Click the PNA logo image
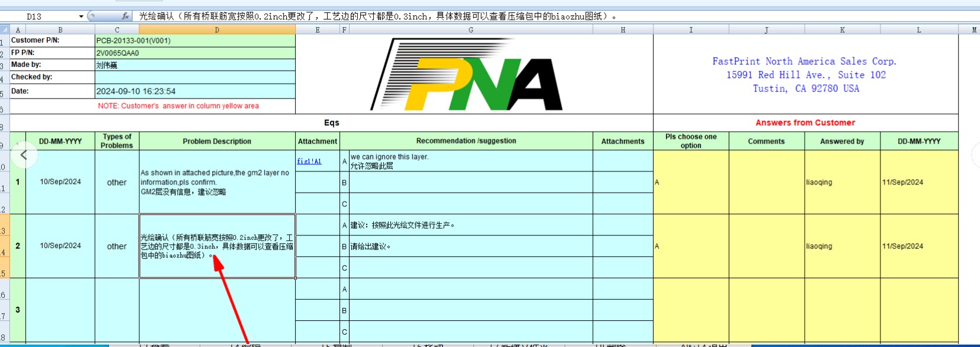Image resolution: width=980 pixels, height=347 pixels. 467,74
